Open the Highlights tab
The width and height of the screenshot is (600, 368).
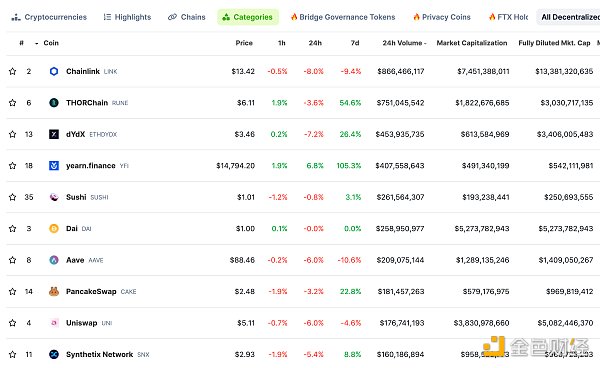coord(127,17)
